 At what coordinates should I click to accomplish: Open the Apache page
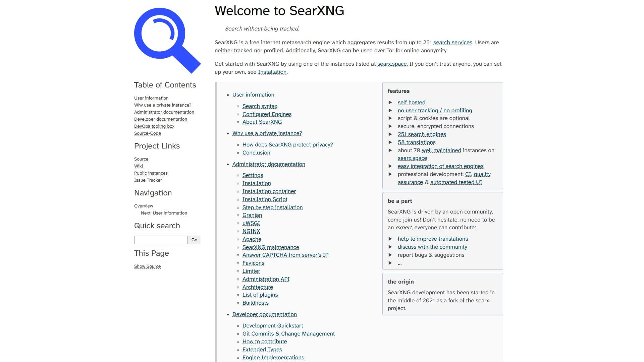click(x=252, y=239)
